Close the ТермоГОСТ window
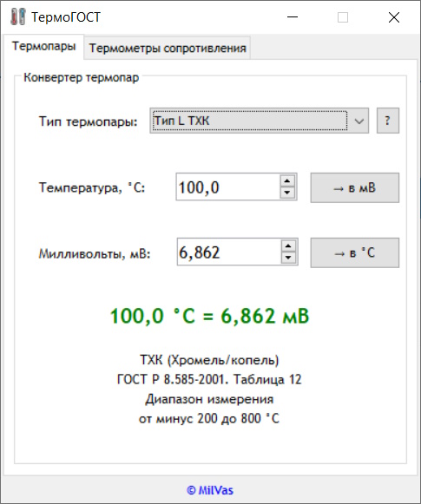The image size is (421, 504). click(394, 17)
